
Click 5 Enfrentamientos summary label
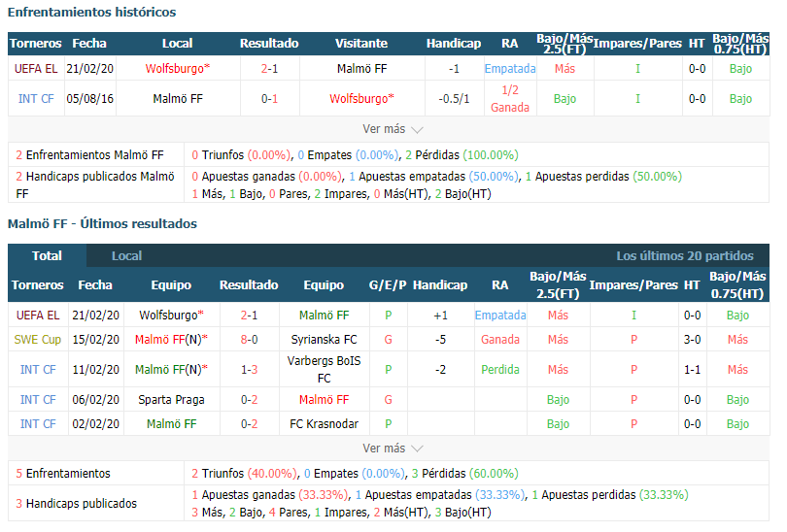(63, 474)
